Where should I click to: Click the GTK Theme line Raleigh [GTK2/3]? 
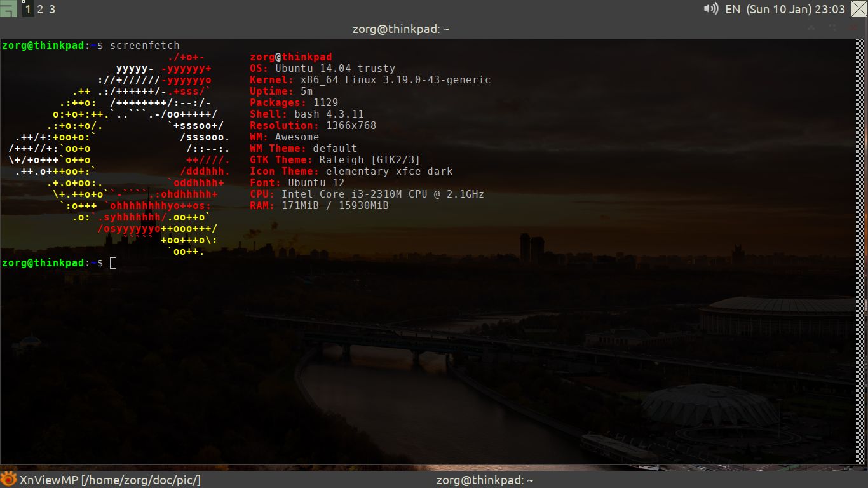[335, 160]
